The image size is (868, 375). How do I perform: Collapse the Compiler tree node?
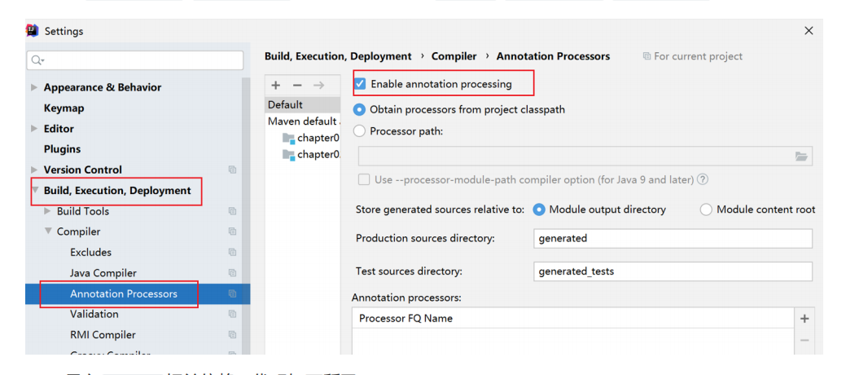coord(47,232)
